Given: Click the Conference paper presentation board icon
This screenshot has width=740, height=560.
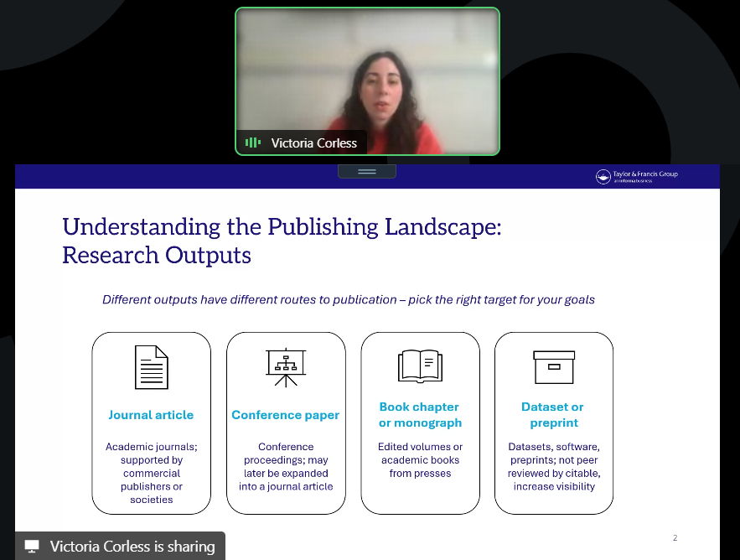Looking at the screenshot, I should (x=286, y=367).
